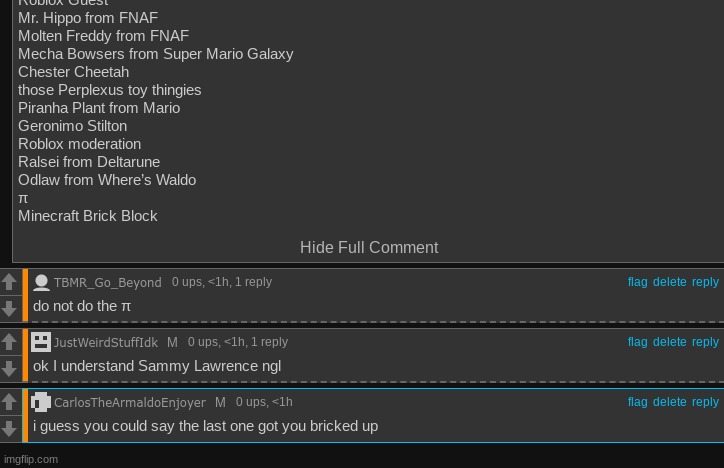Open TBMR_Go_Beyond username profile
Screen dimensions: 724x468
coord(108,282)
